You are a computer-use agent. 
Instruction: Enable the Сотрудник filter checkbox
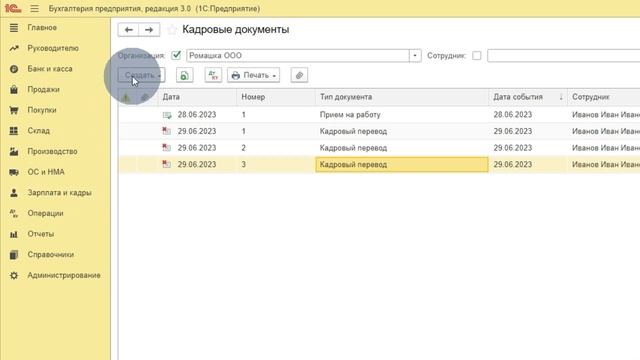pyautogui.click(x=476, y=56)
